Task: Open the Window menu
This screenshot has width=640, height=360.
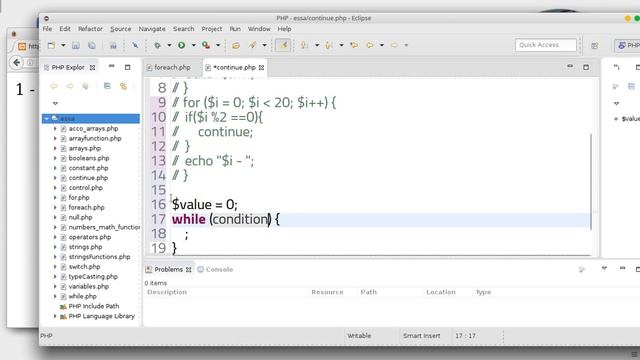Action: click(x=259, y=29)
